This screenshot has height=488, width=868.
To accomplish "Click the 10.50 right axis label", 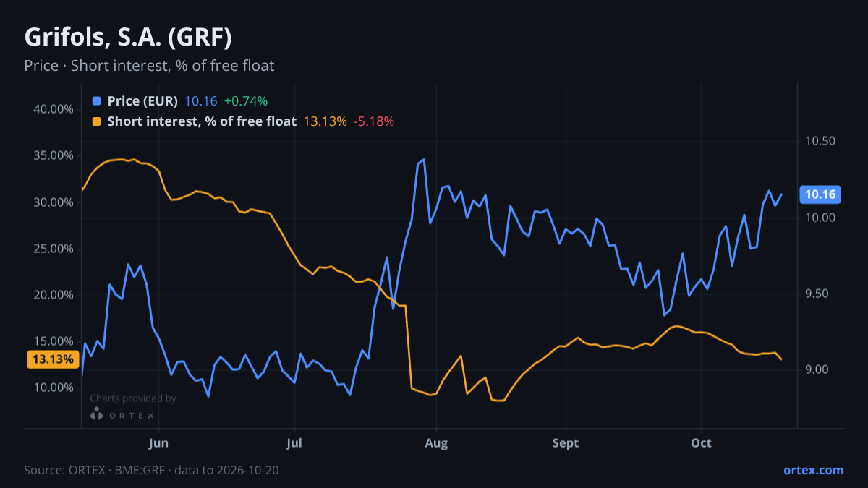I will (820, 141).
